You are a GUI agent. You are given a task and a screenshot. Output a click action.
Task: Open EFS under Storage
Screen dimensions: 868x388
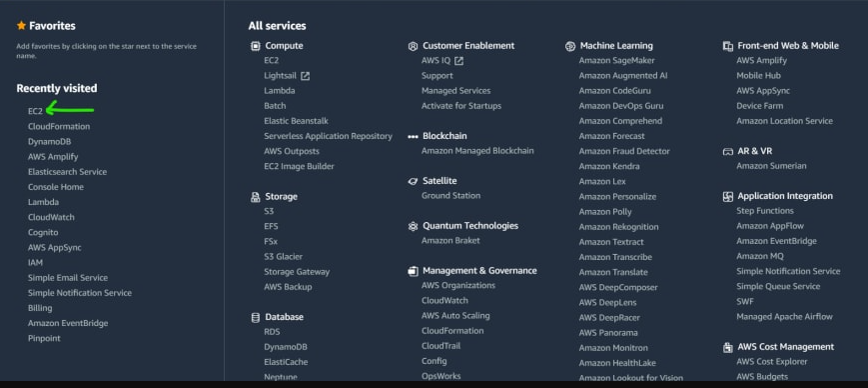pos(271,227)
